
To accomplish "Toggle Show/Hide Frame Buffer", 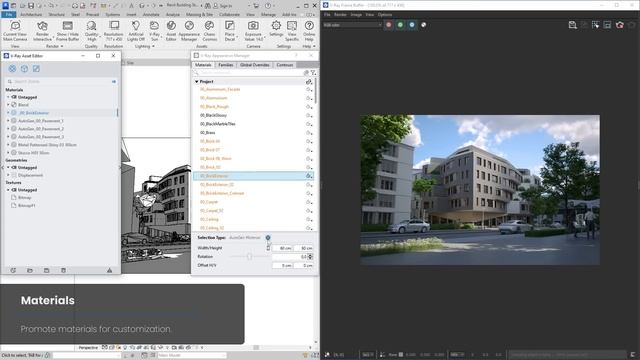I will coord(68,31).
